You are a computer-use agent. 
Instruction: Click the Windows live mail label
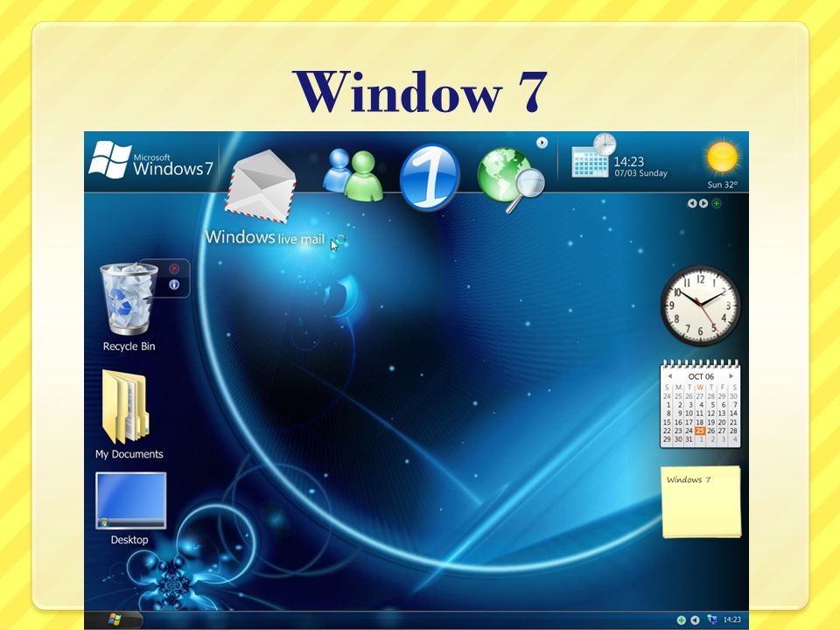point(265,237)
